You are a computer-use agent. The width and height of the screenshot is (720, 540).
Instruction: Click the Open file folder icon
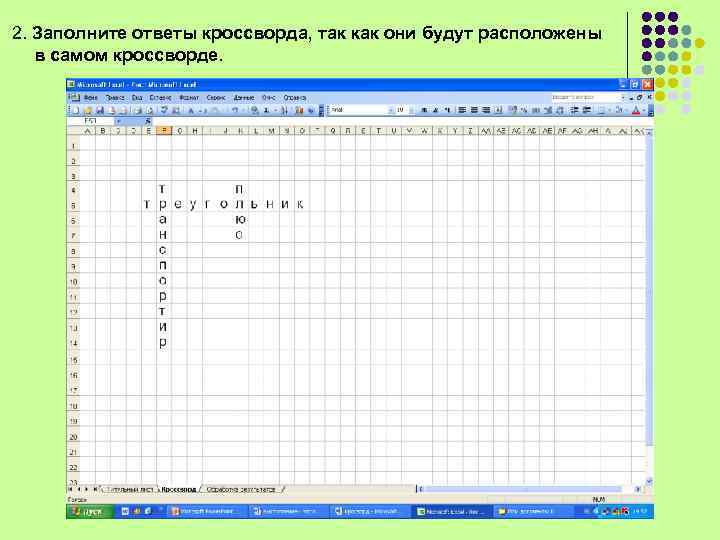(x=88, y=110)
